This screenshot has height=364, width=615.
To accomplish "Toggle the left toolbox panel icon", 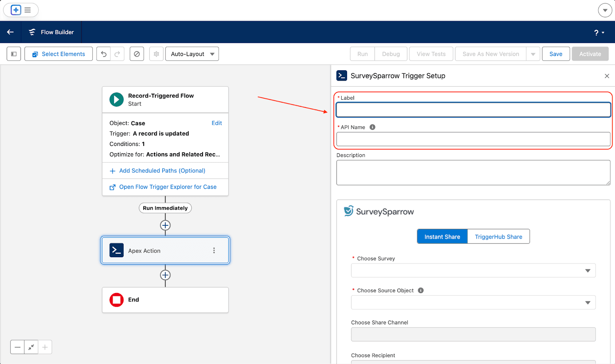I will pyautogui.click(x=14, y=54).
